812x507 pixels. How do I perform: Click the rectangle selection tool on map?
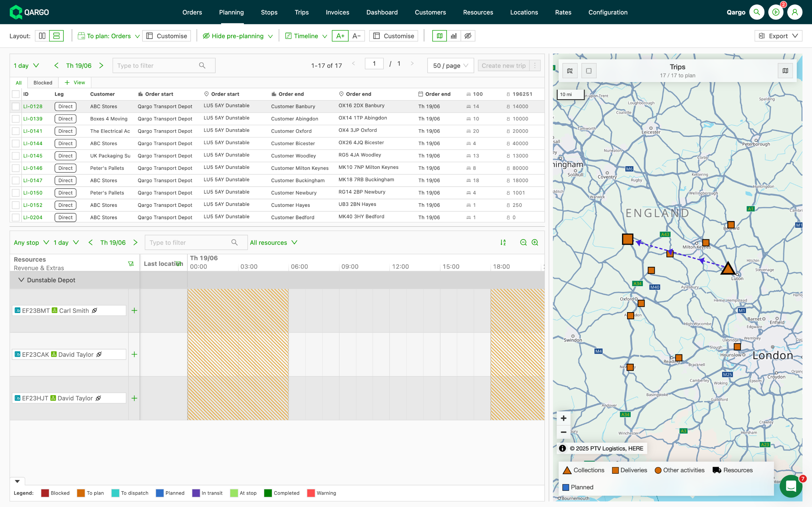point(588,71)
